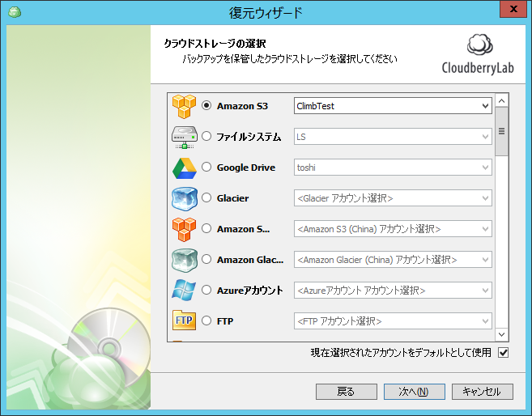This screenshot has width=532, height=416.
Task: Click the storage list scroll down arrow
Action: (x=502, y=334)
